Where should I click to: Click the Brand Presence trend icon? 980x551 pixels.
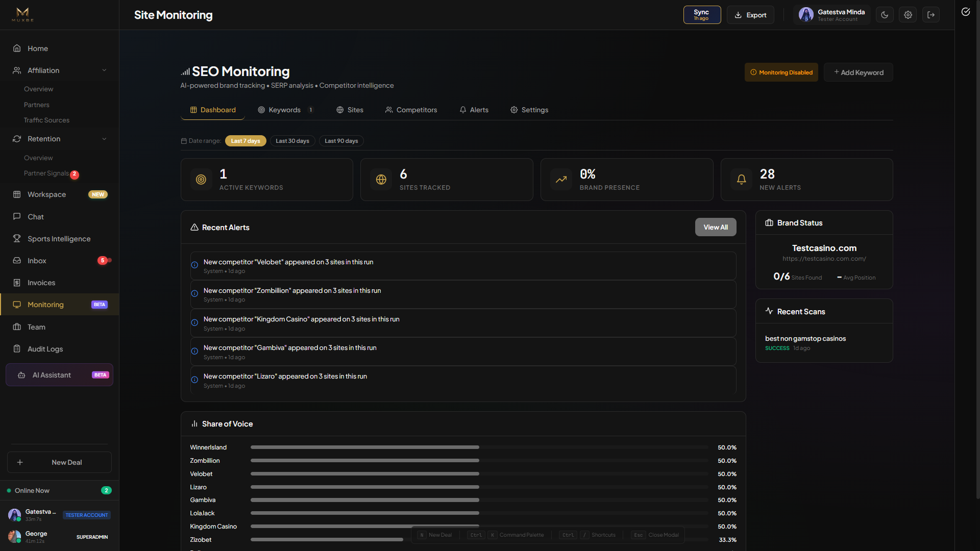click(561, 180)
